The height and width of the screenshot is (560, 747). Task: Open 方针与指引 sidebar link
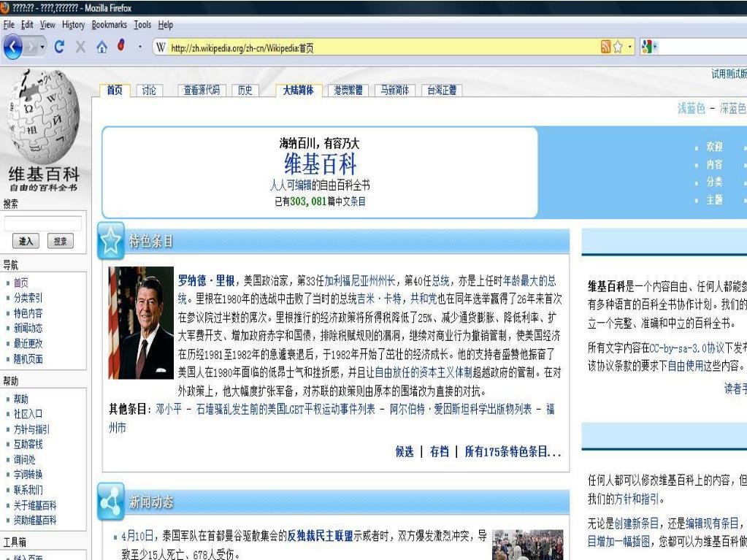click(x=31, y=429)
